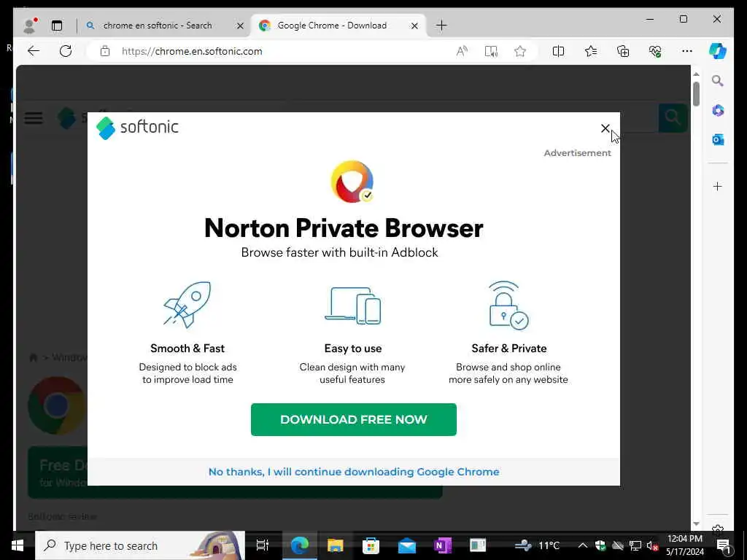Open the clock and date flyout
Screen dimensions: 747x560
tap(684, 545)
